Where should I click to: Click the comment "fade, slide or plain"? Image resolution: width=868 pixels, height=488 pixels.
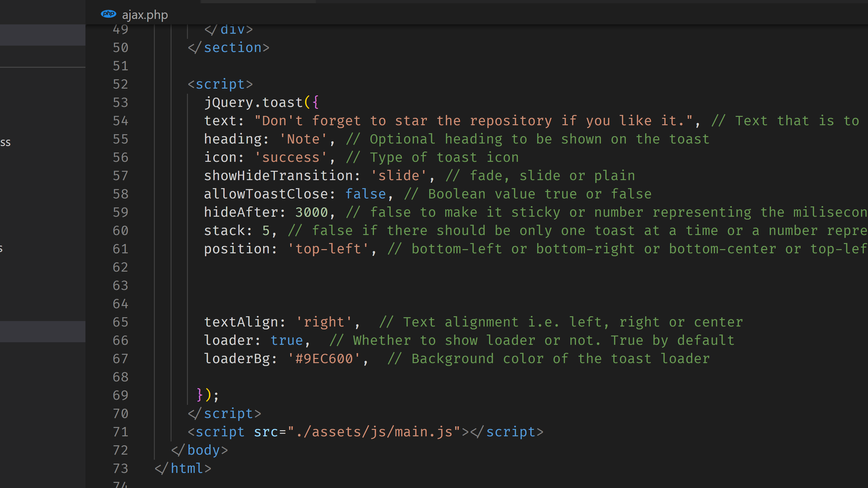coord(540,176)
